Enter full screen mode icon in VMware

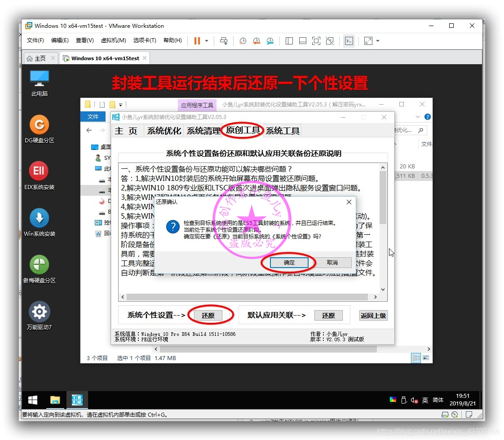pos(316,41)
